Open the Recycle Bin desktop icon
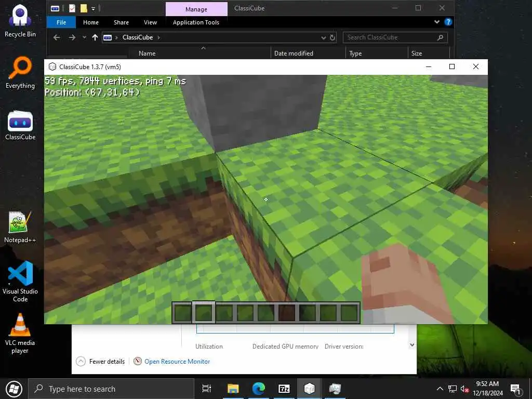 click(20, 20)
